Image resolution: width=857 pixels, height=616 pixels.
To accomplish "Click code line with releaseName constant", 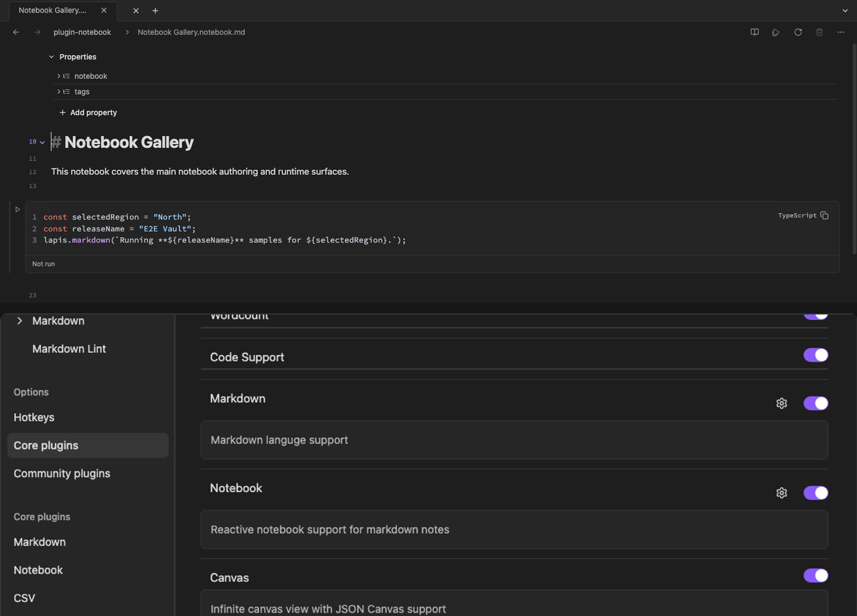I will (x=120, y=228).
